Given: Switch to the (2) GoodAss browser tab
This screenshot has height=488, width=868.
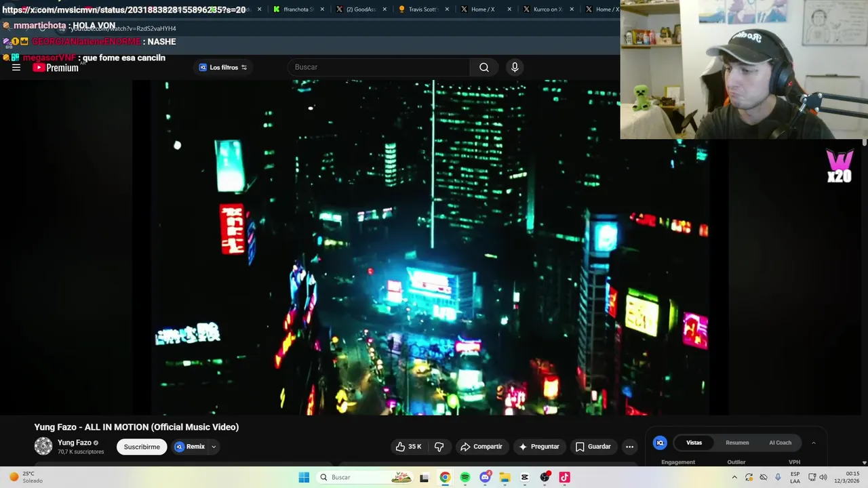Looking at the screenshot, I should coord(361,9).
